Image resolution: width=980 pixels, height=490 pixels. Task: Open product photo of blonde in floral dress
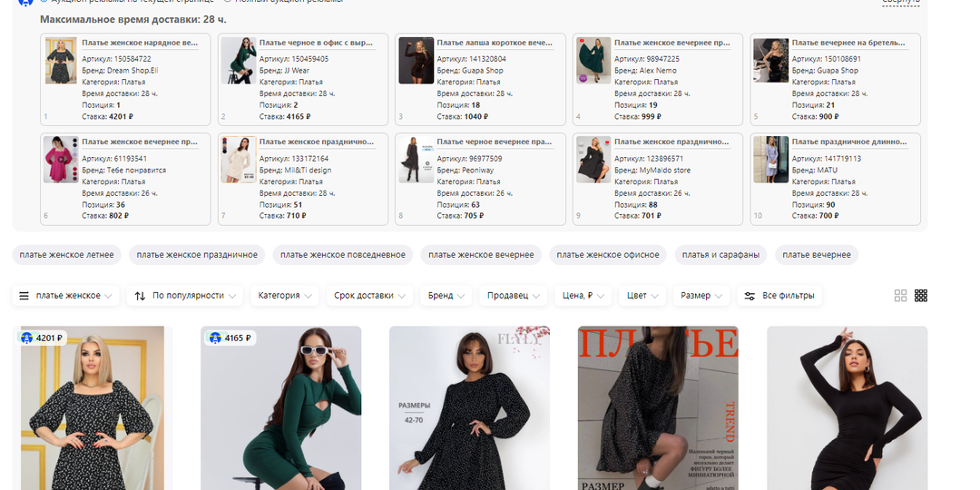(93, 407)
